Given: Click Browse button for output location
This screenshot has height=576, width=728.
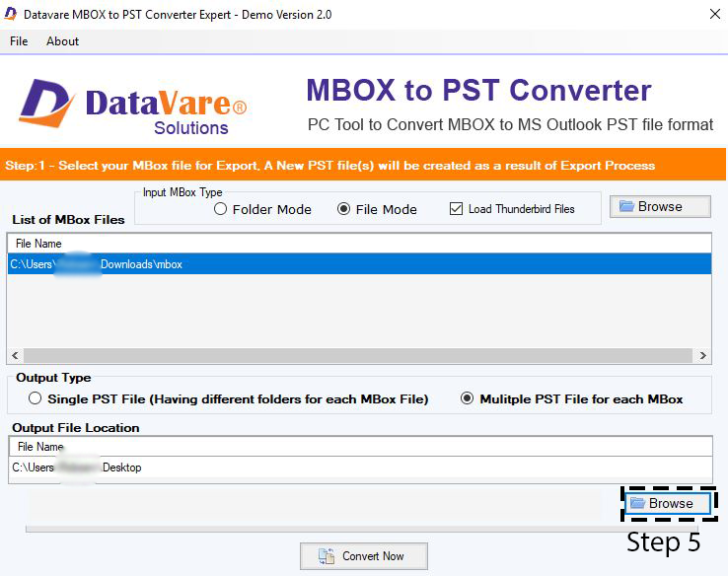Looking at the screenshot, I should pos(669,504).
